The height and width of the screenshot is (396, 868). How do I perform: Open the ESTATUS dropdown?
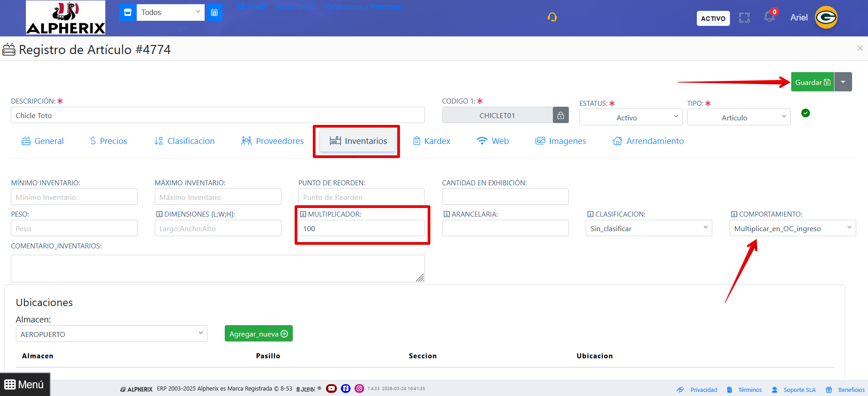(x=631, y=117)
